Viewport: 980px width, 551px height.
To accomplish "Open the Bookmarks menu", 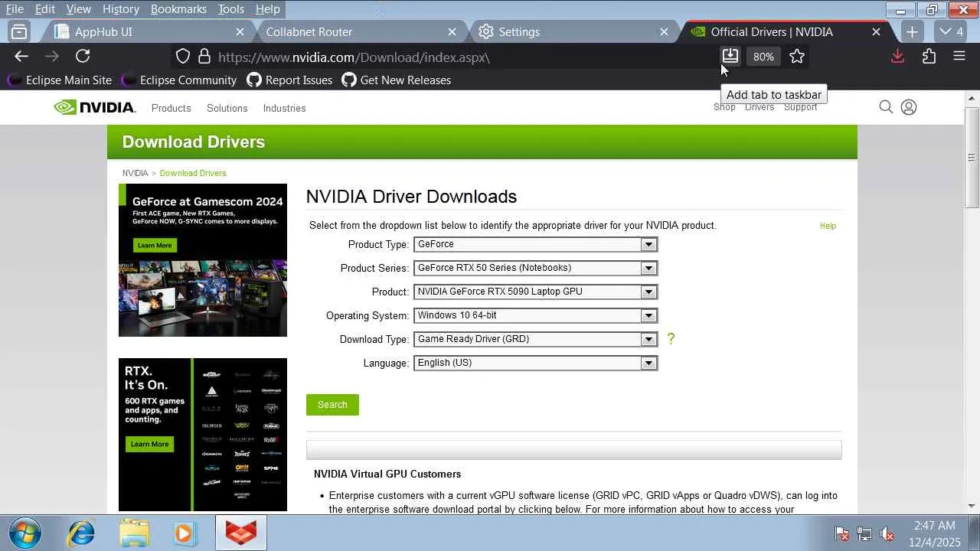I will tap(178, 9).
